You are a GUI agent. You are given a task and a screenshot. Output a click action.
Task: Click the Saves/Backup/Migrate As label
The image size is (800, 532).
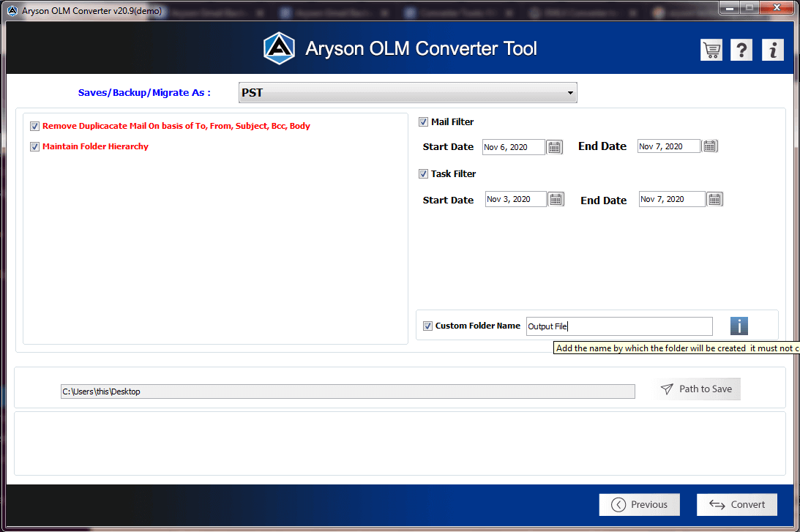[x=144, y=93]
